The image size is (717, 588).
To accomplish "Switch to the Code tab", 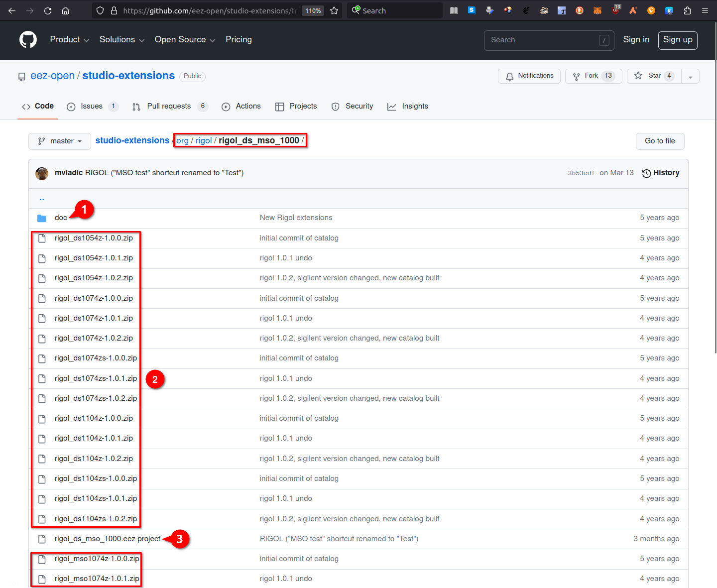I will tap(38, 106).
